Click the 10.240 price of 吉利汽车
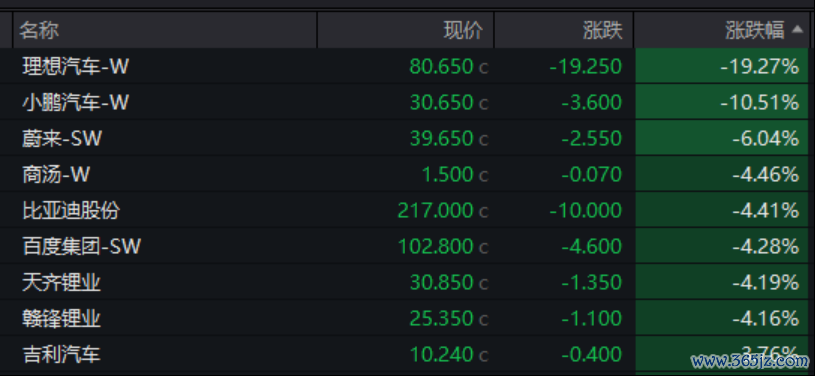This screenshot has width=815, height=376. (x=442, y=354)
